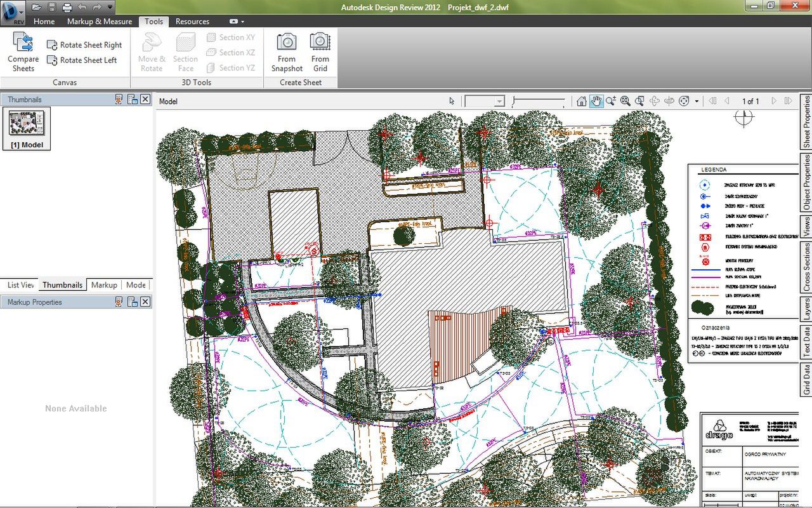Screen dimensions: 812x508
Task: Click the Model canvas title label
Action: point(168,102)
